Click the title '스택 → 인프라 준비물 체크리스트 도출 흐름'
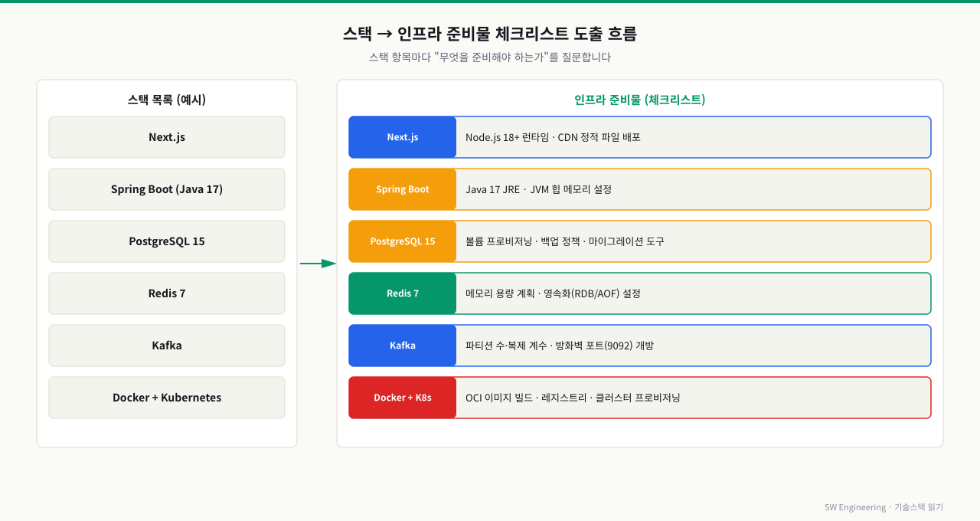Viewport: 980px width, 521px height. (490, 34)
